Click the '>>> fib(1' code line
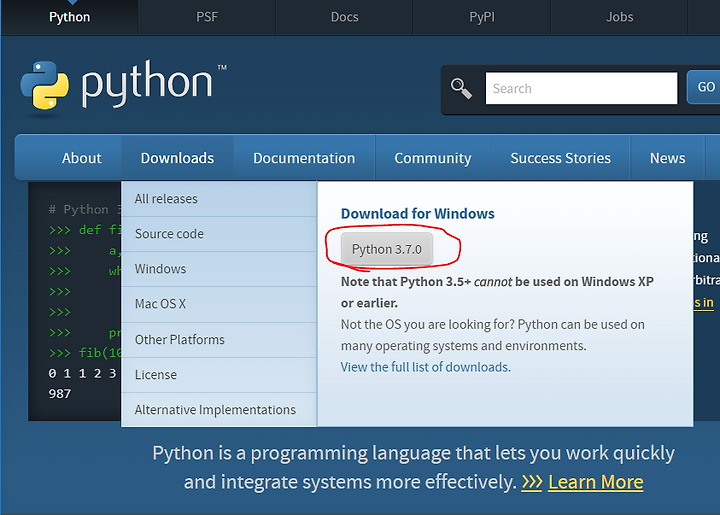720x515 pixels. click(85, 353)
